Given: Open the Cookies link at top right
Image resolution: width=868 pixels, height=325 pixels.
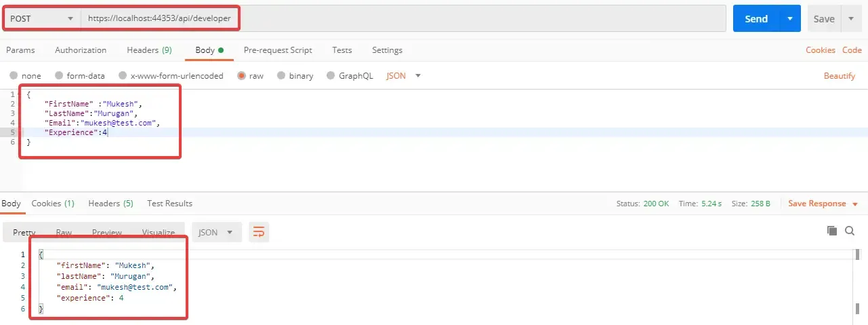Looking at the screenshot, I should [x=820, y=50].
